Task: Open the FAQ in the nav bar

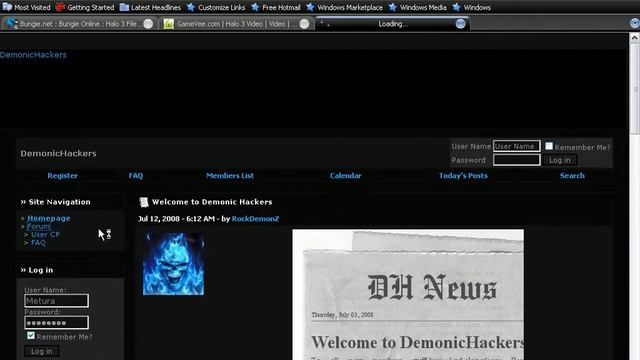Action: (136, 176)
